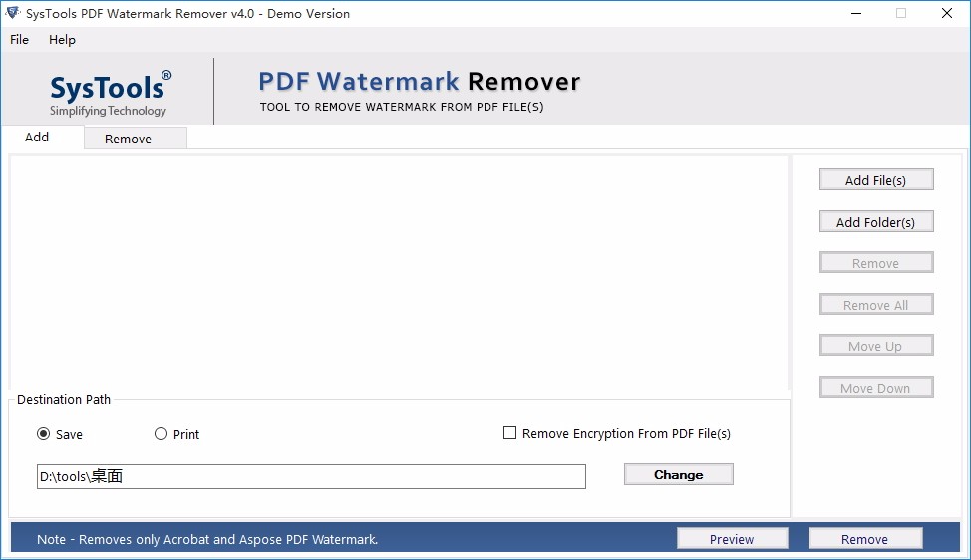Image resolution: width=971 pixels, height=560 pixels.
Task: Minimize the PDF Watermark Remover window
Action: 856,13
